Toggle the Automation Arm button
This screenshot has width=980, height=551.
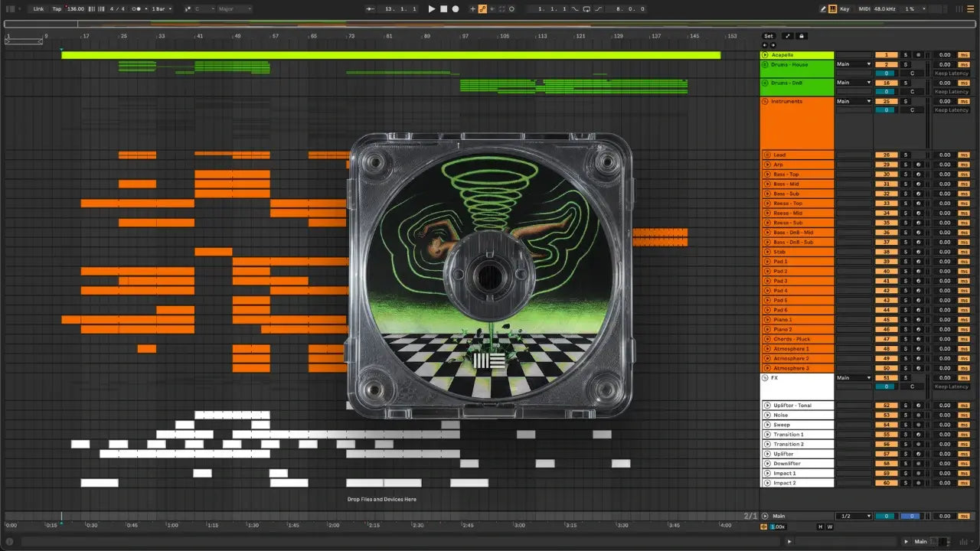[x=482, y=9]
